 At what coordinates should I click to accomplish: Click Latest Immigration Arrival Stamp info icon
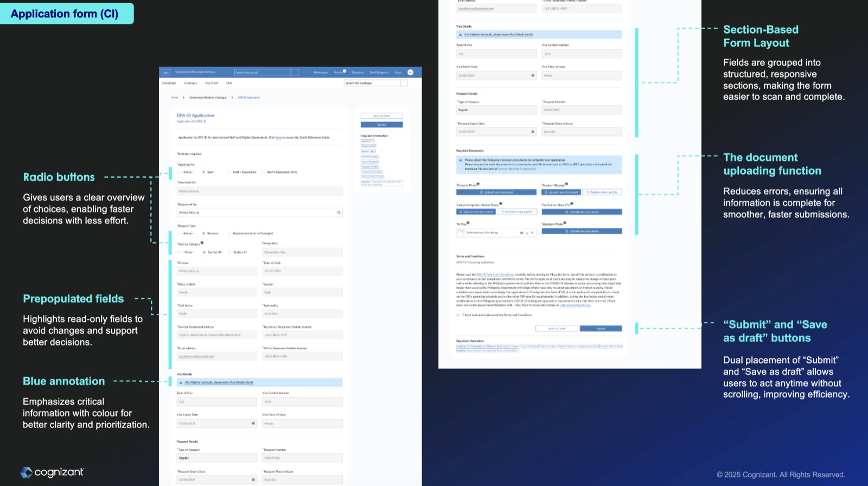[x=500, y=203]
